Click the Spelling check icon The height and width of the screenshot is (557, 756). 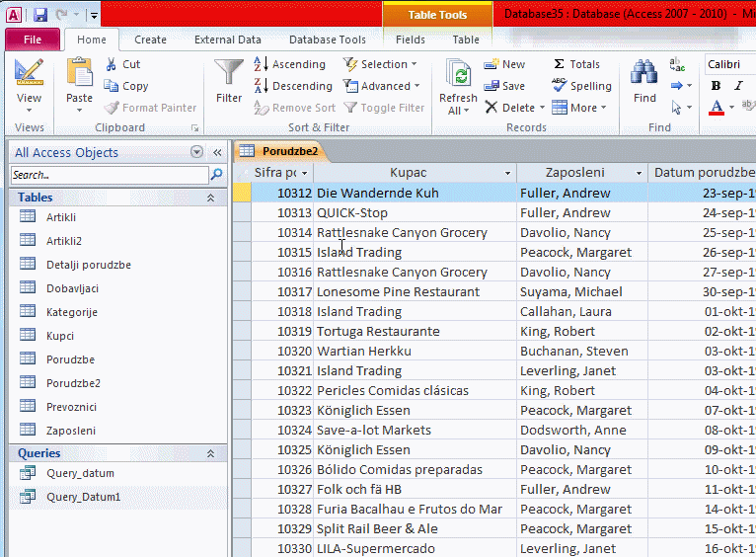[560, 86]
